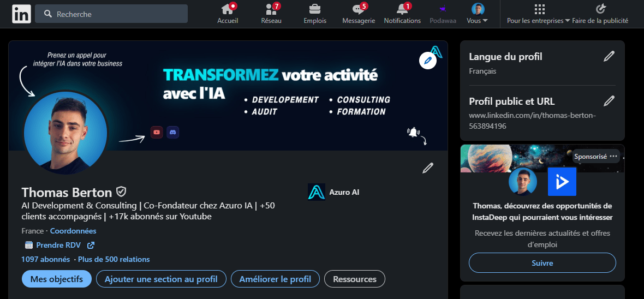Open Faire de la publicité
The image size is (644, 299).
click(600, 14)
